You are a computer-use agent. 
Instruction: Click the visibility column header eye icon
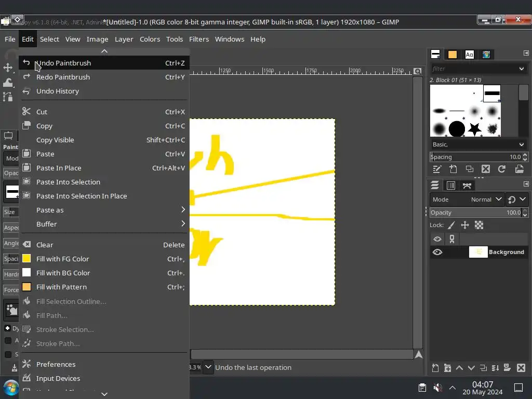[x=437, y=239]
